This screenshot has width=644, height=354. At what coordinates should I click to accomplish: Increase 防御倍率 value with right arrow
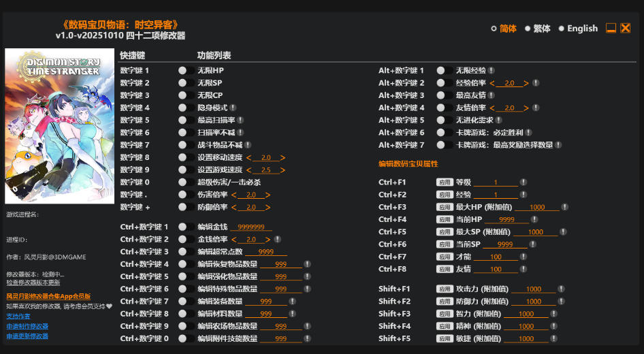pos(268,207)
